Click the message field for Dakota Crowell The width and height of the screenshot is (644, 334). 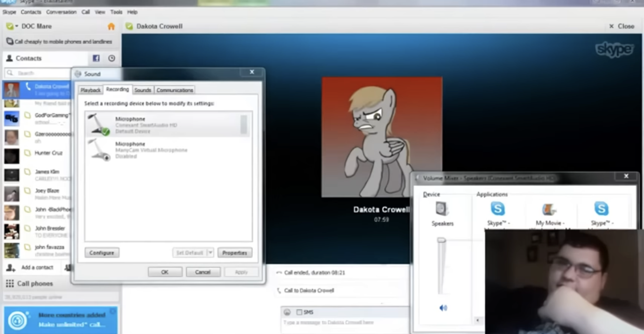point(344,322)
